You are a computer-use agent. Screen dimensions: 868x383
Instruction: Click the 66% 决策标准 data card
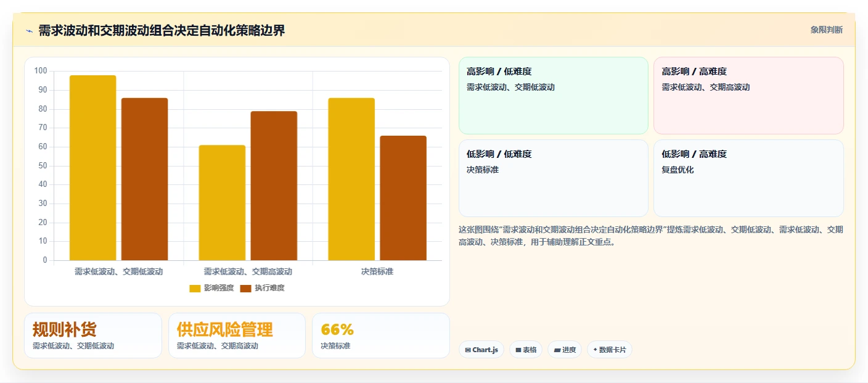point(381,336)
